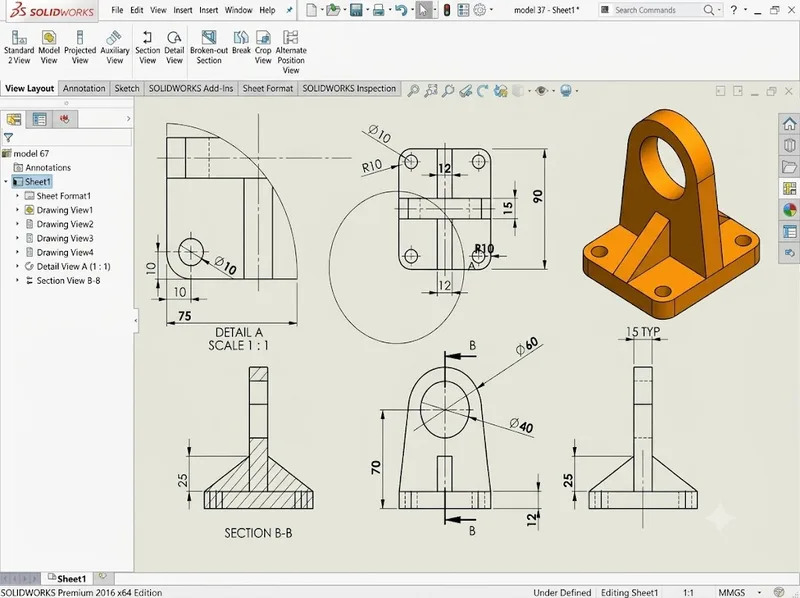Collapse the Sheet1 tree node
800x598 pixels.
pos(6,182)
